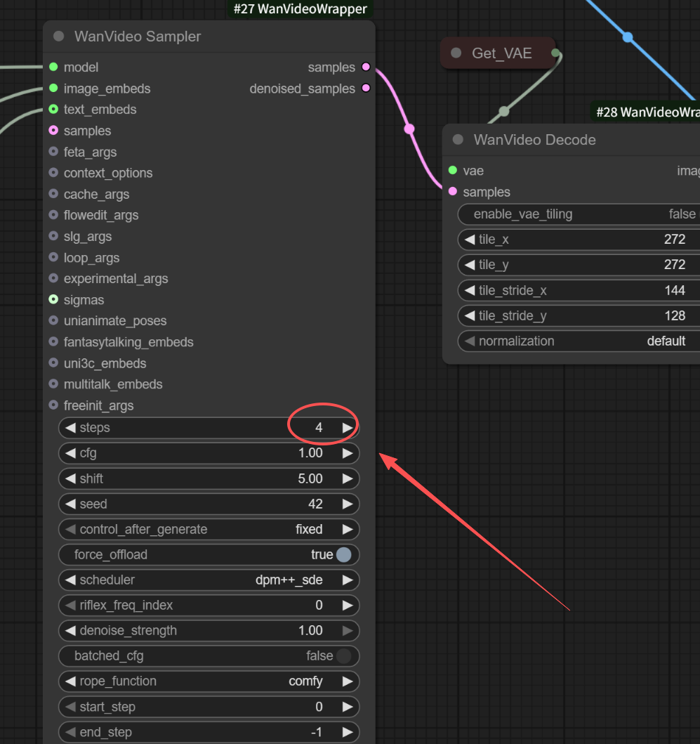The image size is (700, 744).
Task: Open the rope_function dropdown showing comfy
Action: [x=209, y=681]
